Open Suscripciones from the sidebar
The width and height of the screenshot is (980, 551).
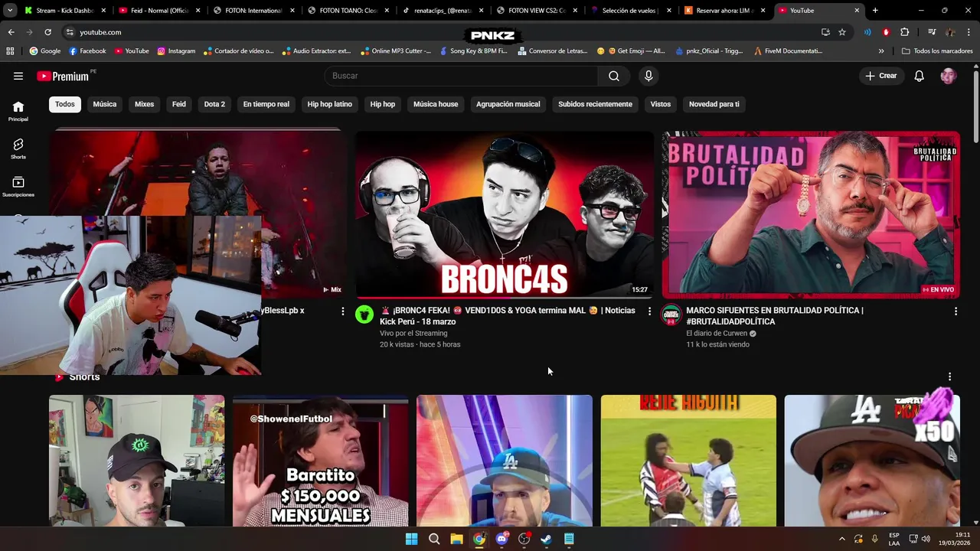pos(18,187)
